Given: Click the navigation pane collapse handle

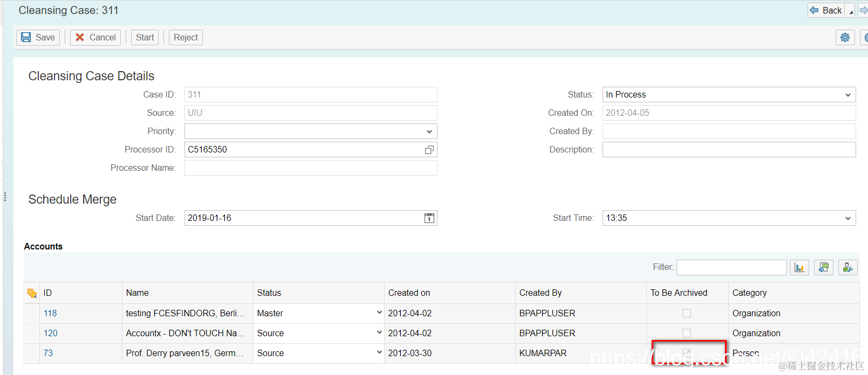Looking at the screenshot, I should (x=5, y=197).
